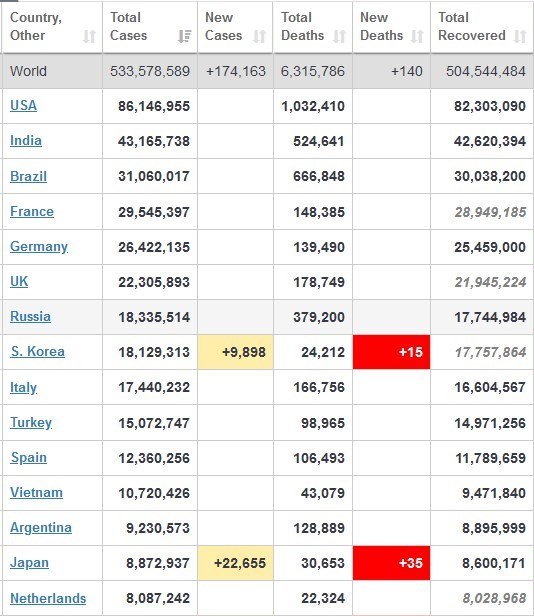Select the World totals row

click(x=267, y=71)
